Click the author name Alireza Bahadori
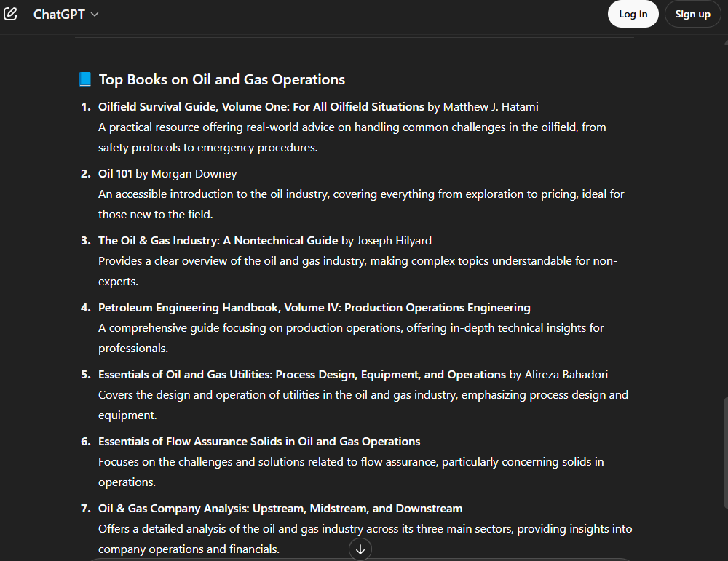The height and width of the screenshot is (561, 728). pos(566,375)
